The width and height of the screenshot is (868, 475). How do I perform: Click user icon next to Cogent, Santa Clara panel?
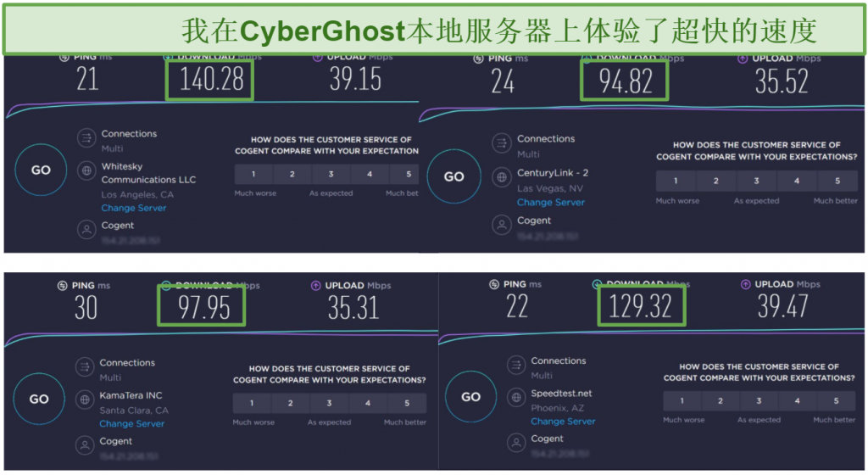tap(85, 445)
